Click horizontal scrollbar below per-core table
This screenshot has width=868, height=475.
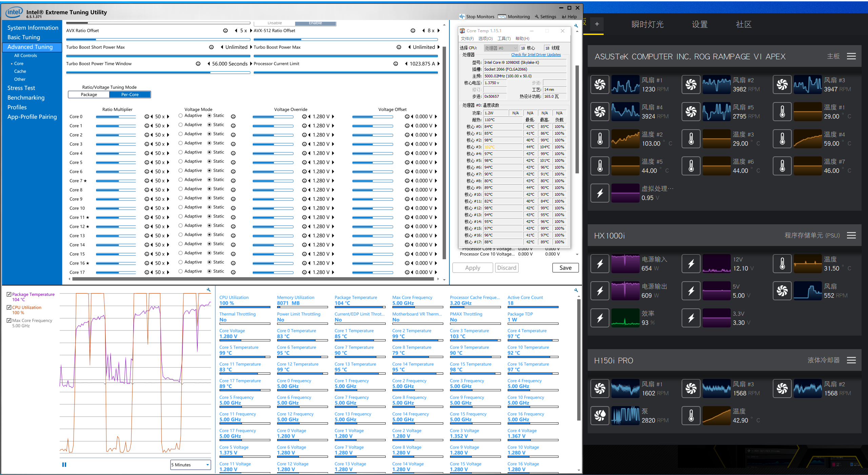point(253,279)
